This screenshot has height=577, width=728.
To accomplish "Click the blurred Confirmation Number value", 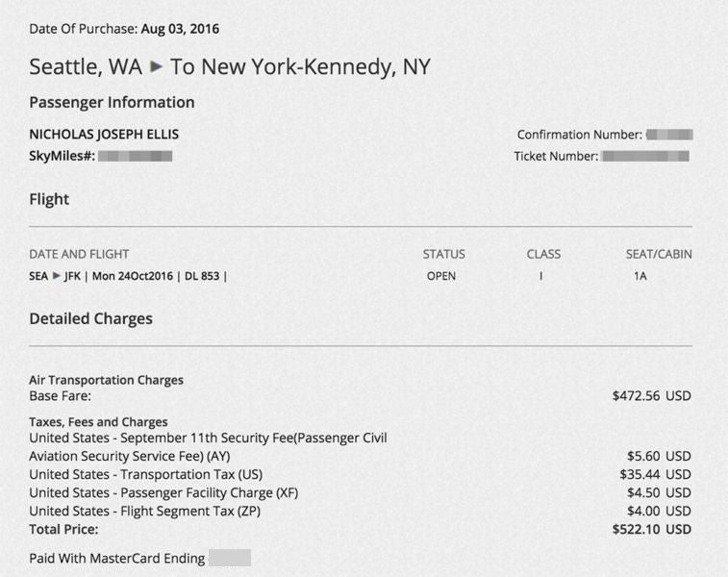I will click(x=669, y=135).
